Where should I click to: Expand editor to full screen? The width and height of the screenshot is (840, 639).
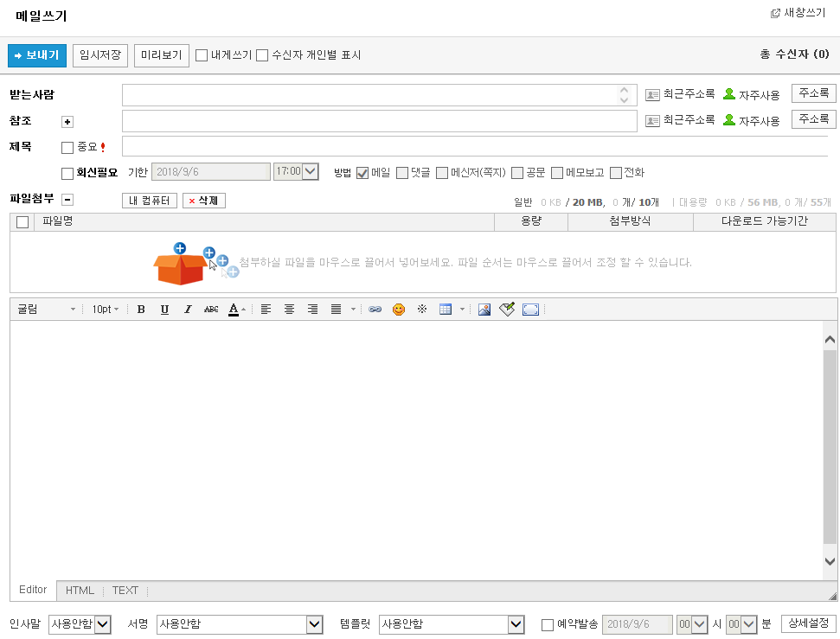point(530,310)
